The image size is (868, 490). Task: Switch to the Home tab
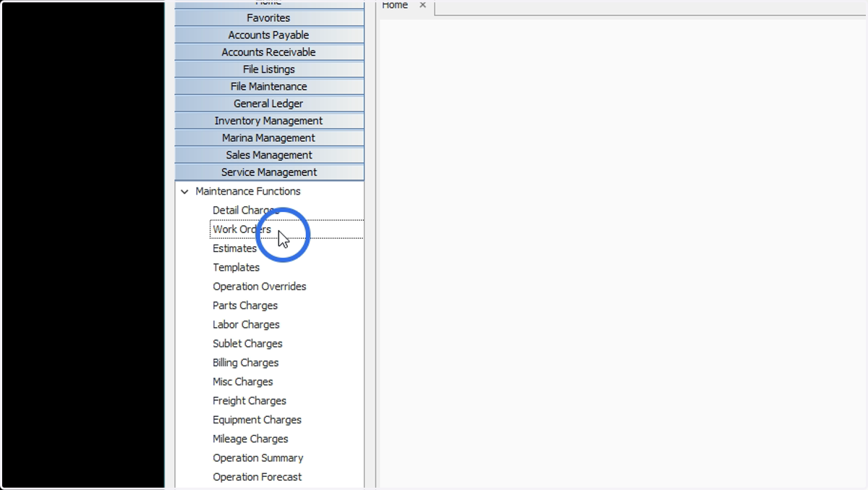tap(395, 5)
